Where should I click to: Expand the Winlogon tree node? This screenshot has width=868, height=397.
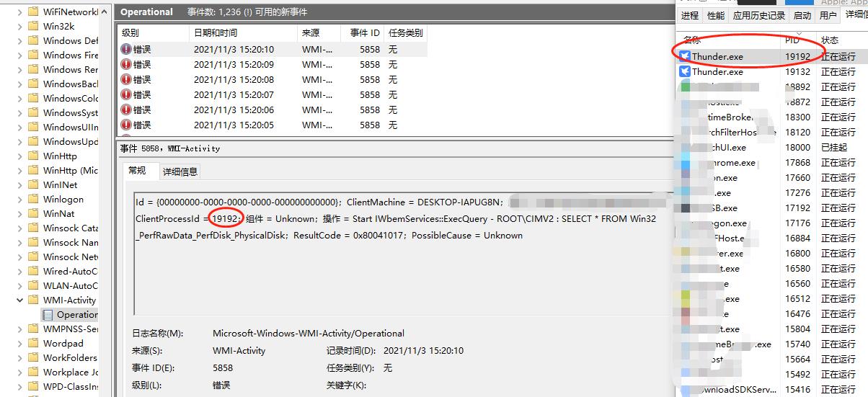click(x=19, y=200)
